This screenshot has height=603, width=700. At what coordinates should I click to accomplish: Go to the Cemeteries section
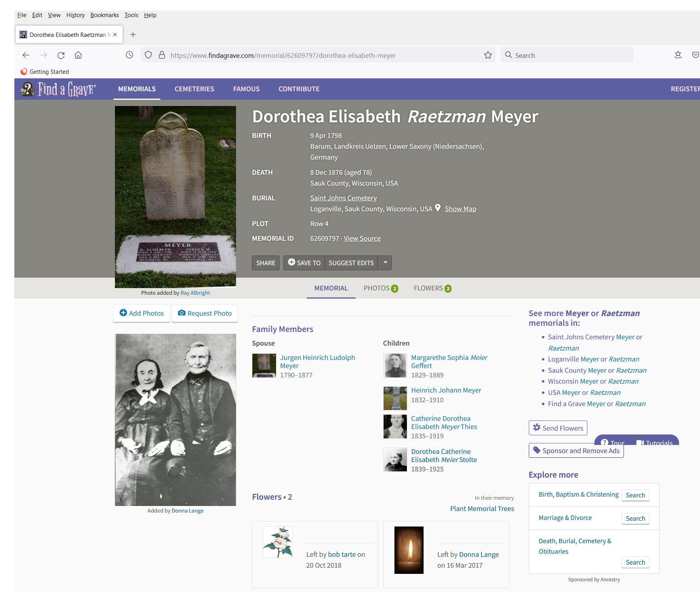[195, 89]
